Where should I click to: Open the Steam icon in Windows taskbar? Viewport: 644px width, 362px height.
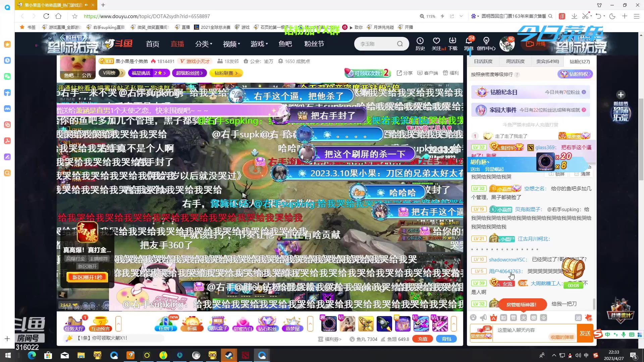pyautogui.click(x=229, y=355)
